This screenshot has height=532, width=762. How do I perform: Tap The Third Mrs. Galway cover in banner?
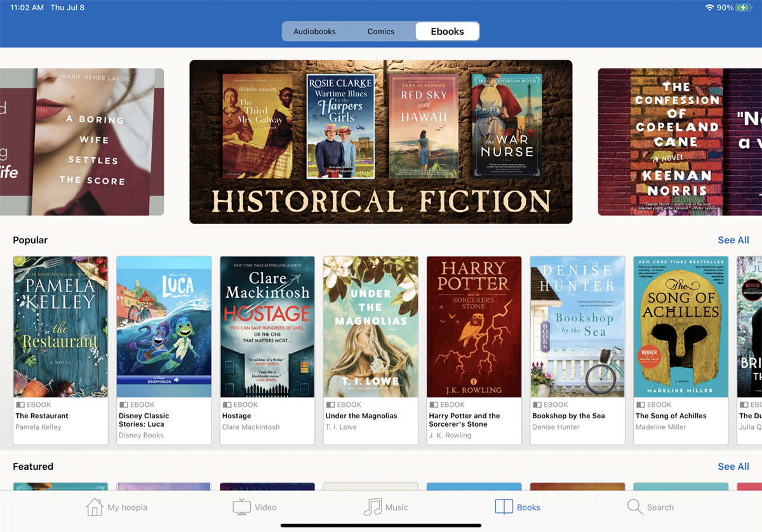[258, 126]
